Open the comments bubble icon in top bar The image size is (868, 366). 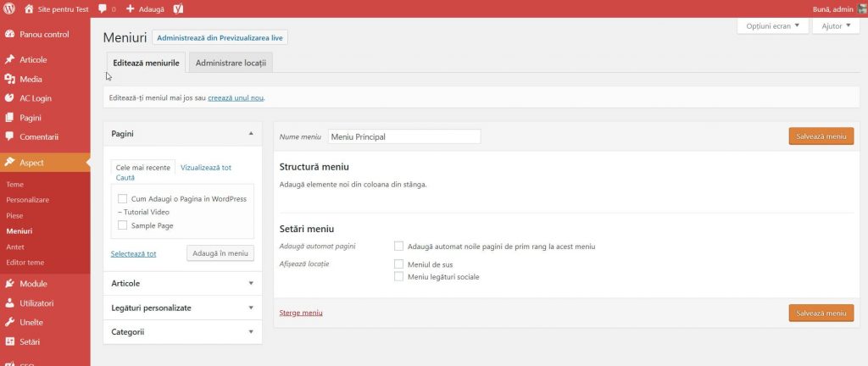[103, 8]
